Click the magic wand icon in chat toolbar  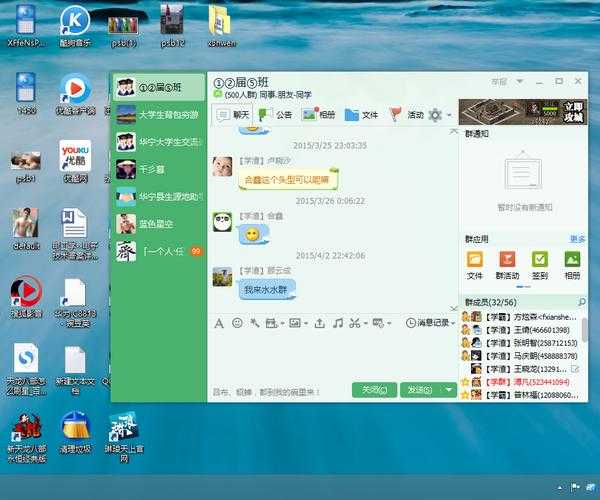click(x=254, y=323)
